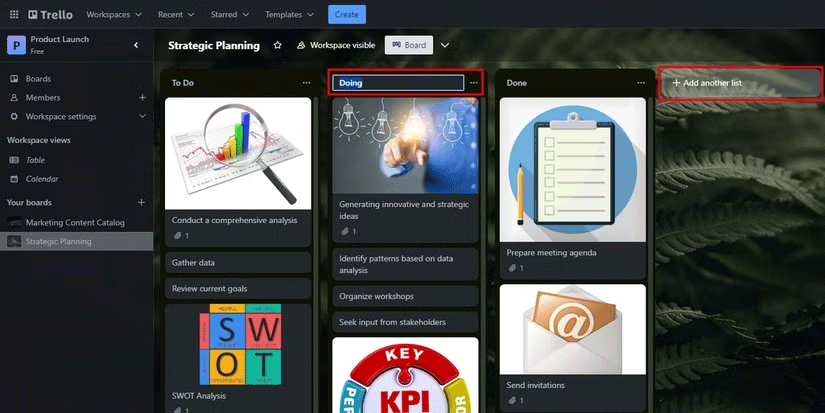Collapse the sidebar with the arrow icon
Screen dimensions: 825x413
pos(136,45)
